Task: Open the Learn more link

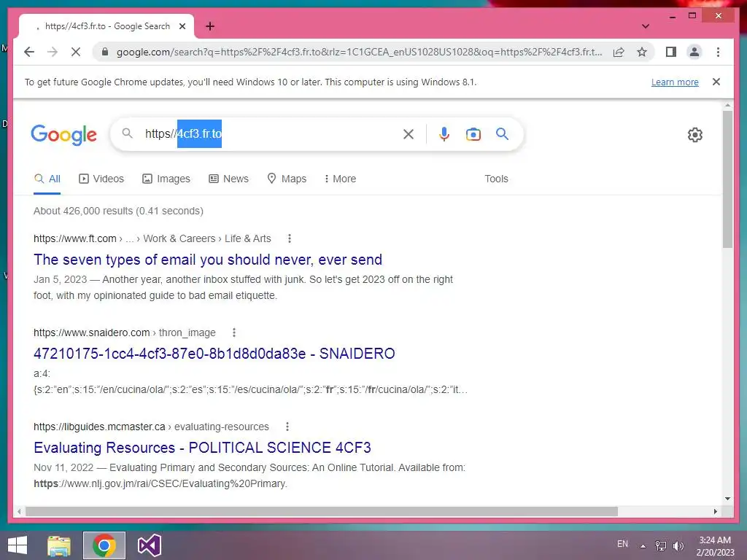Action: click(675, 82)
